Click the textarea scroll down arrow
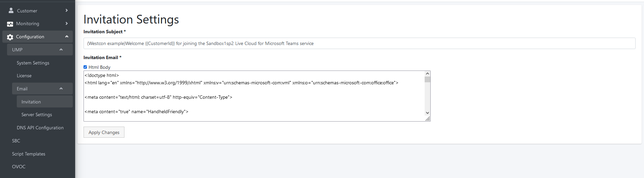This screenshot has width=644, height=178. pos(427,113)
